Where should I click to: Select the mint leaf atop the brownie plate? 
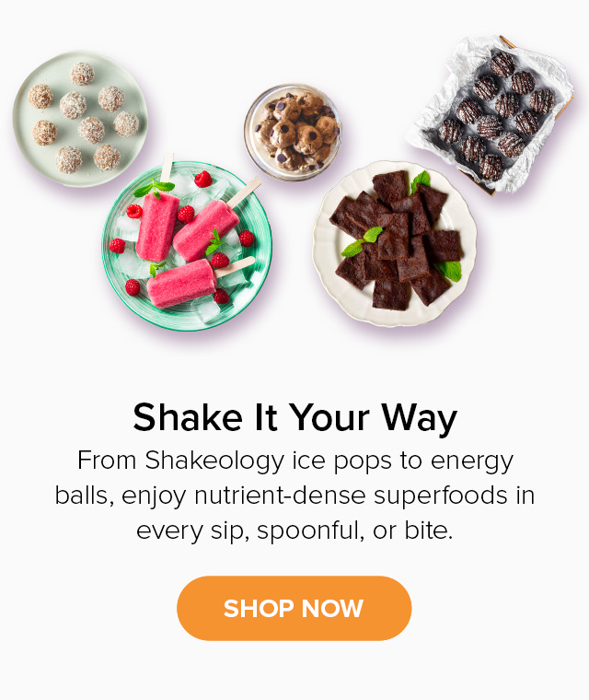pos(421,181)
